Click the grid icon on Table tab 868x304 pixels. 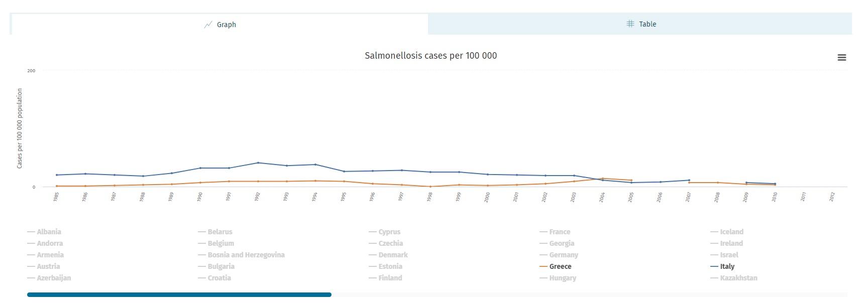pos(630,24)
